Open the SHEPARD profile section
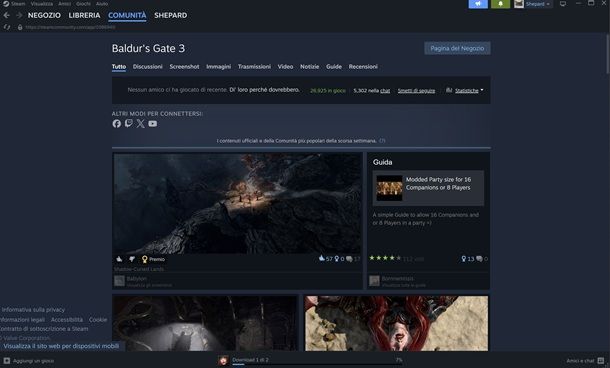610x368 pixels. tap(170, 15)
